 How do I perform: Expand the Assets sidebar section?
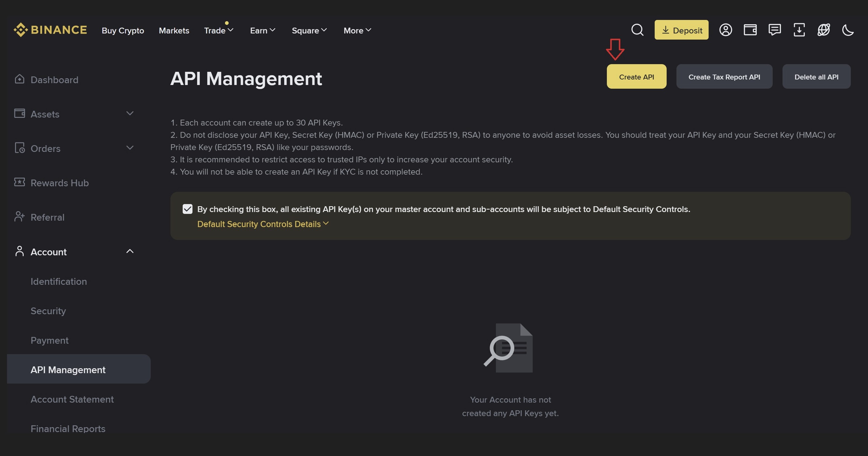(x=130, y=114)
